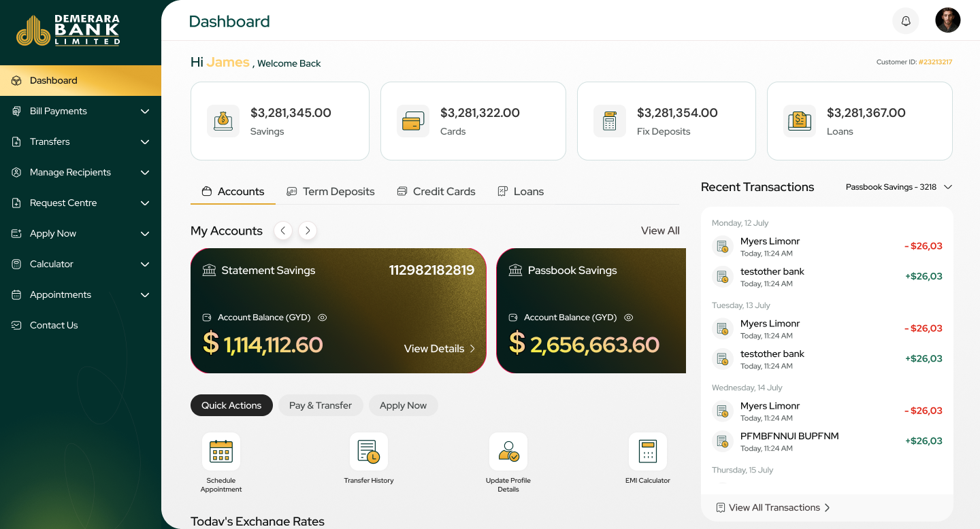
Task: Expand Manage Recipients menu chevron
Action: (x=145, y=172)
